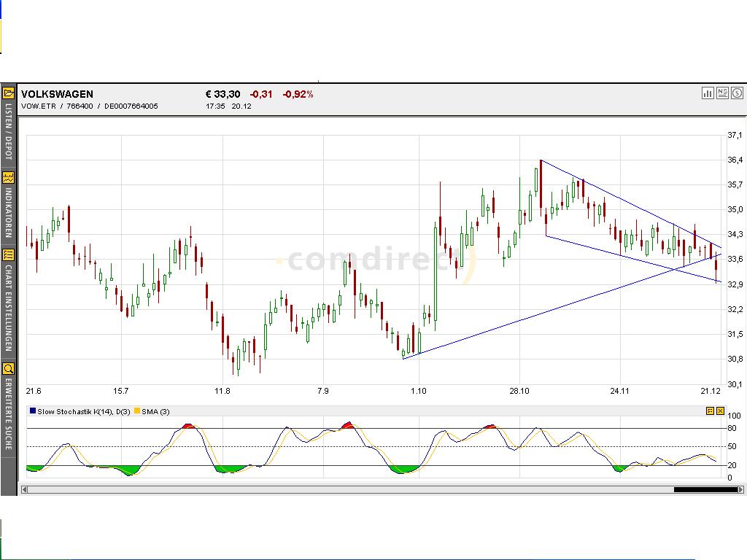
Task: Click the 7.9 date axis label
Action: tap(323, 391)
